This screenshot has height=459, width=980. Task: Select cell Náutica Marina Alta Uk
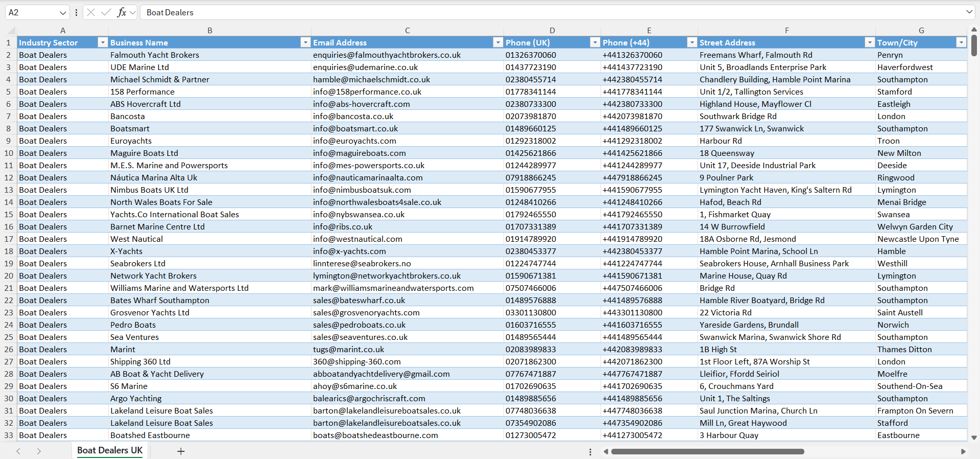pos(210,177)
